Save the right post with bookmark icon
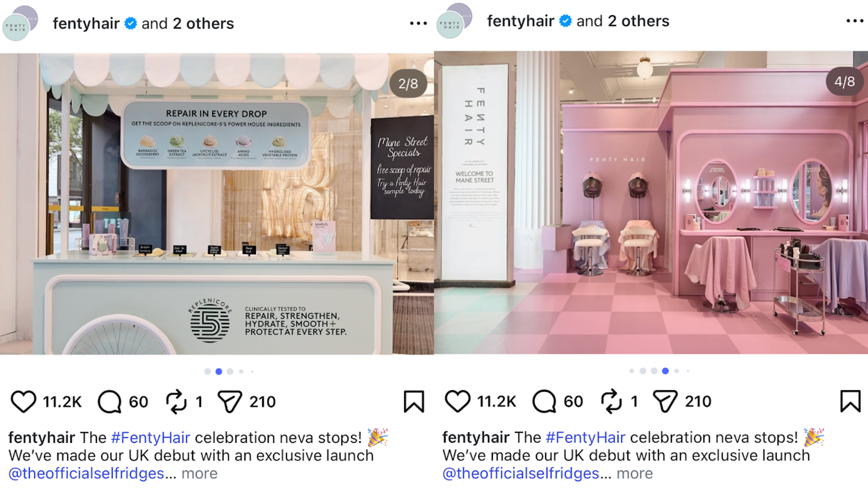This screenshot has width=868, height=488. click(850, 401)
